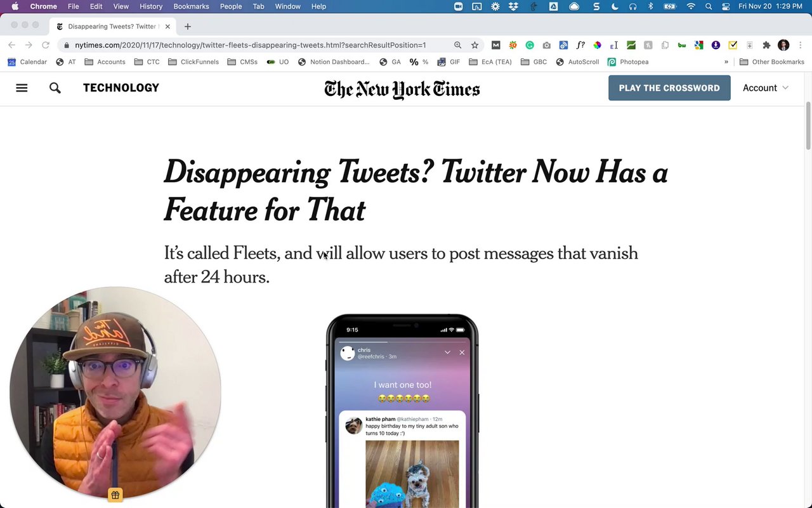Bookmark this page with the star icon
Screen dimensions: 812x508
click(475, 45)
